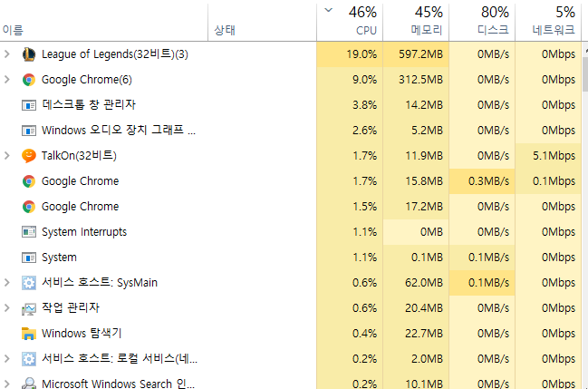Image resolution: width=588 pixels, height=389 pixels.
Task: Select the TalkOn(32비트) row
Action: [x=291, y=156]
